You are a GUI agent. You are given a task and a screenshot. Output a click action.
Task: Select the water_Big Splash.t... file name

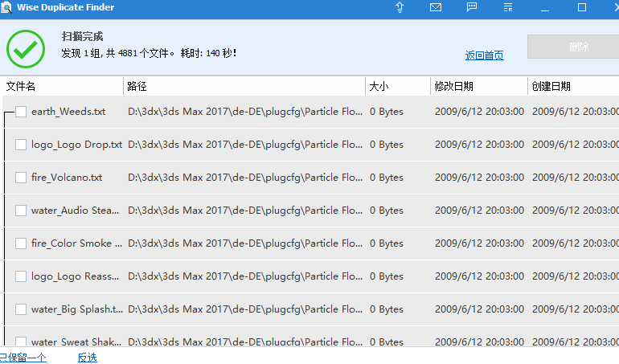point(77,309)
